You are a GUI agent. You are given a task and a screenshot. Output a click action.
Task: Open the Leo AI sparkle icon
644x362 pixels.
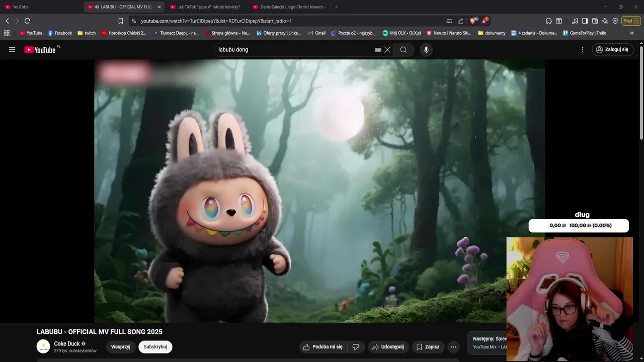605,21
